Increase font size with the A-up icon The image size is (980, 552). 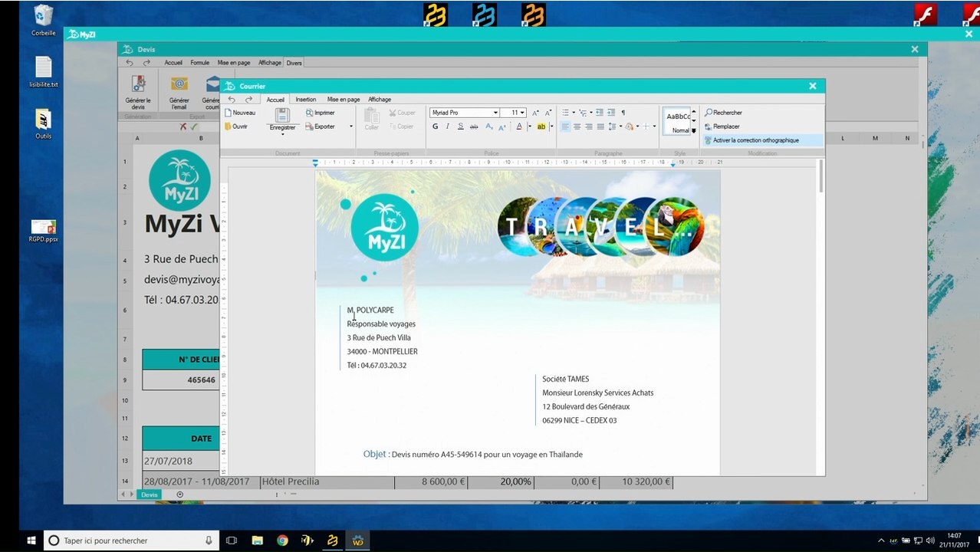tap(535, 113)
